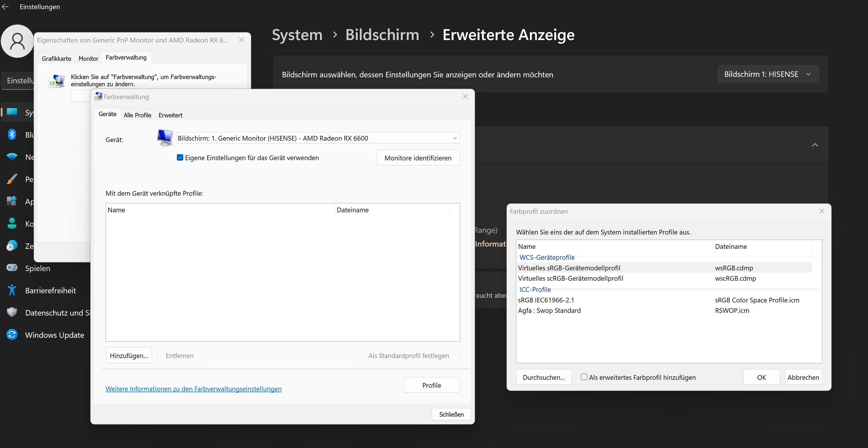Click Entfernen button

pyautogui.click(x=180, y=355)
